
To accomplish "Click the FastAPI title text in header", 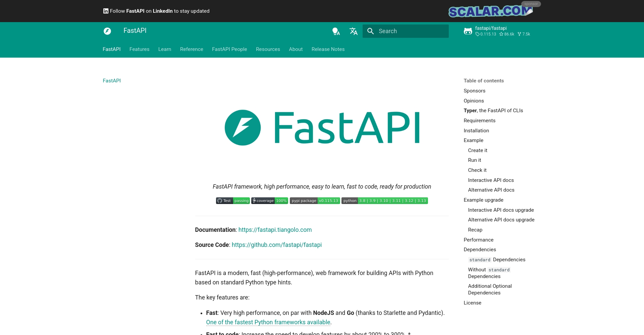I will point(135,30).
